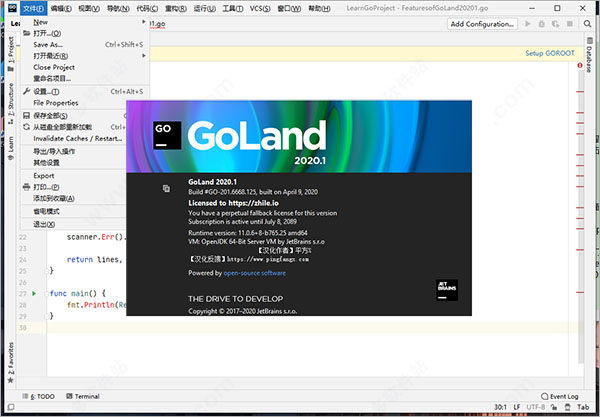Choose 保存全部(S) with disk icon
Image resolution: width=600 pixels, height=417 pixels.
click(x=73, y=116)
